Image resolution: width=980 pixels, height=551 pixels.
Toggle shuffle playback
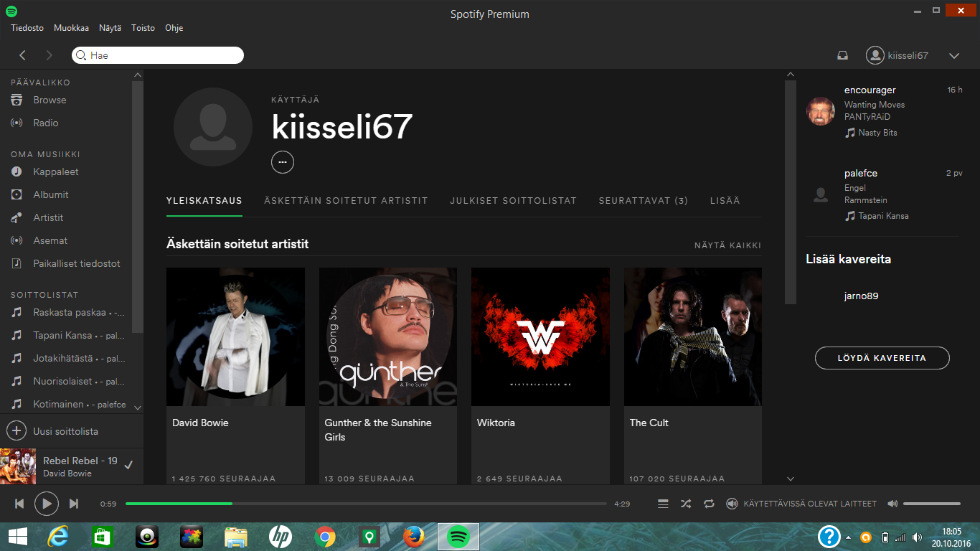click(x=686, y=504)
